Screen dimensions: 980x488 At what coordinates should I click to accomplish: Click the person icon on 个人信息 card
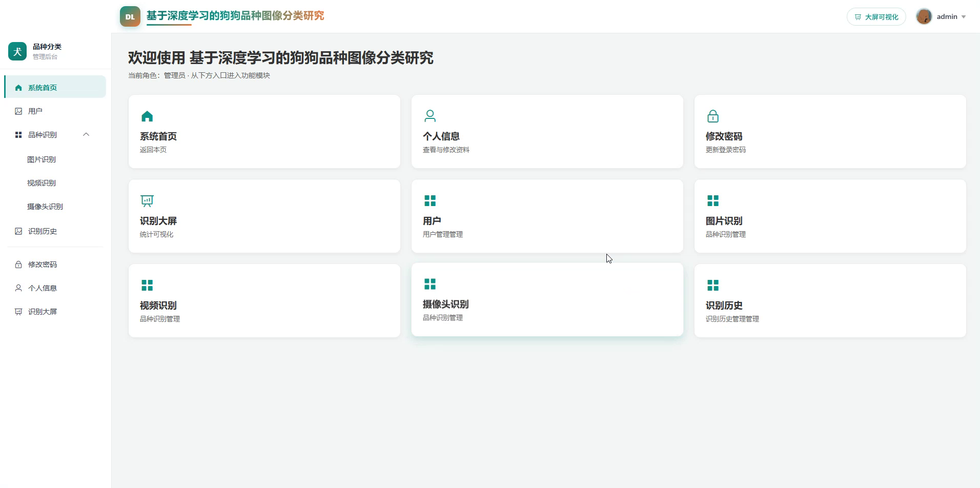[430, 116]
